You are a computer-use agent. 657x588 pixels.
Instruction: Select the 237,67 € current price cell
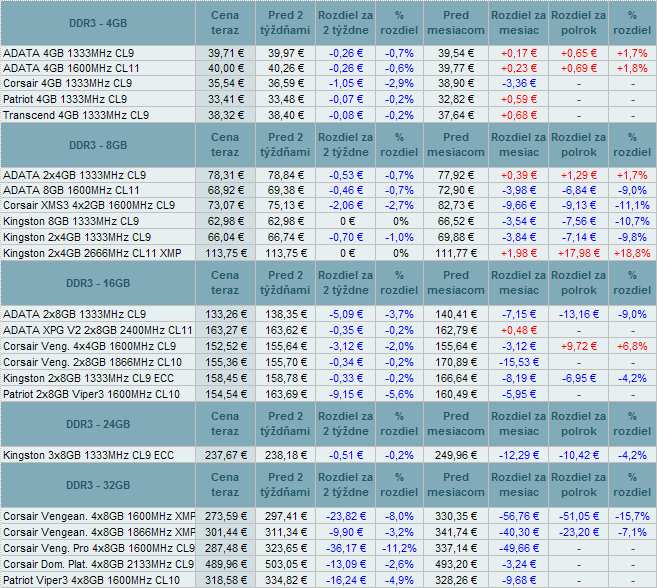226,455
